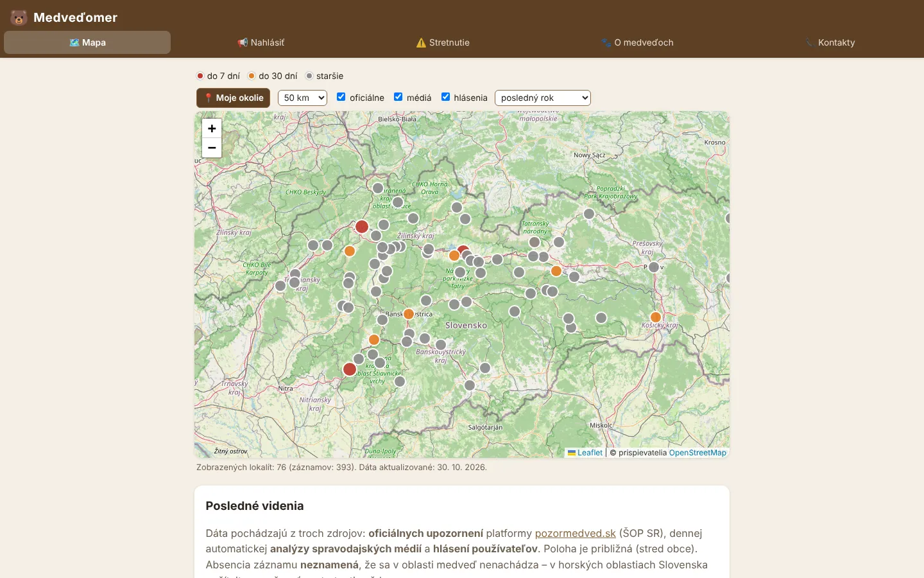Zoom in on the map
The image size is (924, 578).
(212, 128)
